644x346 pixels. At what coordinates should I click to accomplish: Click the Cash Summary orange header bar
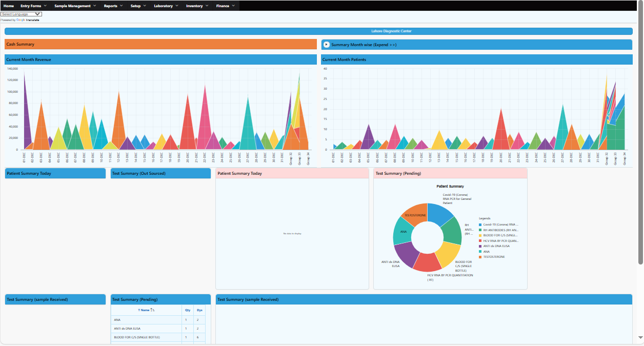[160, 45]
